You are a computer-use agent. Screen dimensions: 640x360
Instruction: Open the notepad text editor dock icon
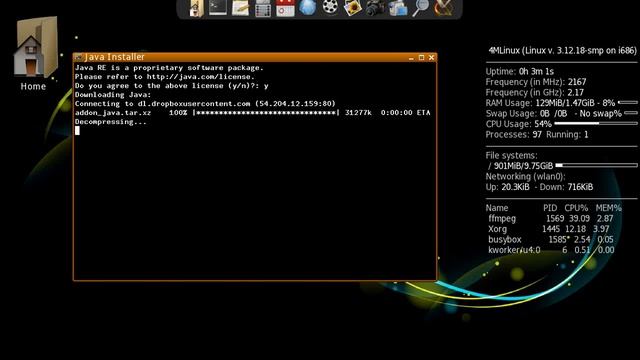tap(240, 8)
